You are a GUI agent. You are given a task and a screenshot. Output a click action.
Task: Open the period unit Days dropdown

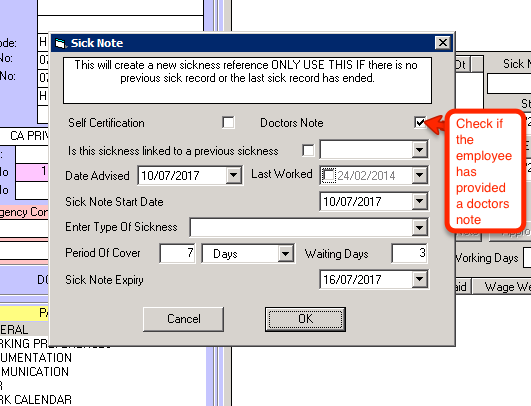pyautogui.click(x=285, y=253)
